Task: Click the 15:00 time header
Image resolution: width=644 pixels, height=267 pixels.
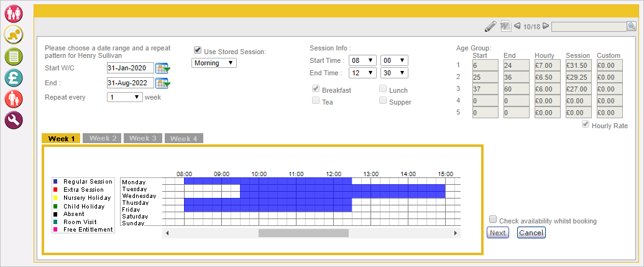Action: click(x=446, y=174)
